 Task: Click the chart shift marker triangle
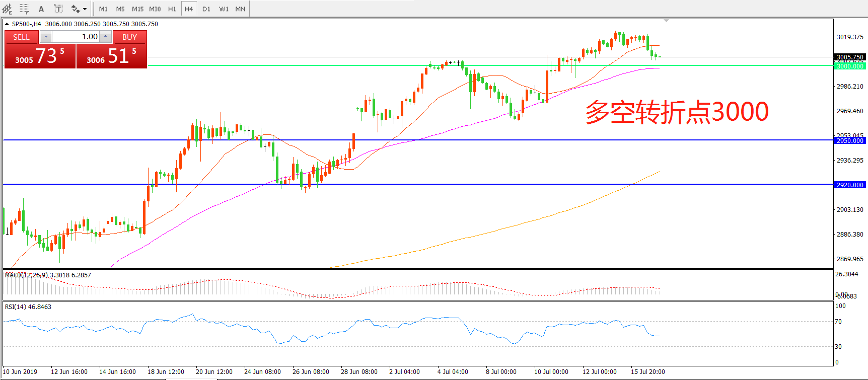[x=666, y=21]
